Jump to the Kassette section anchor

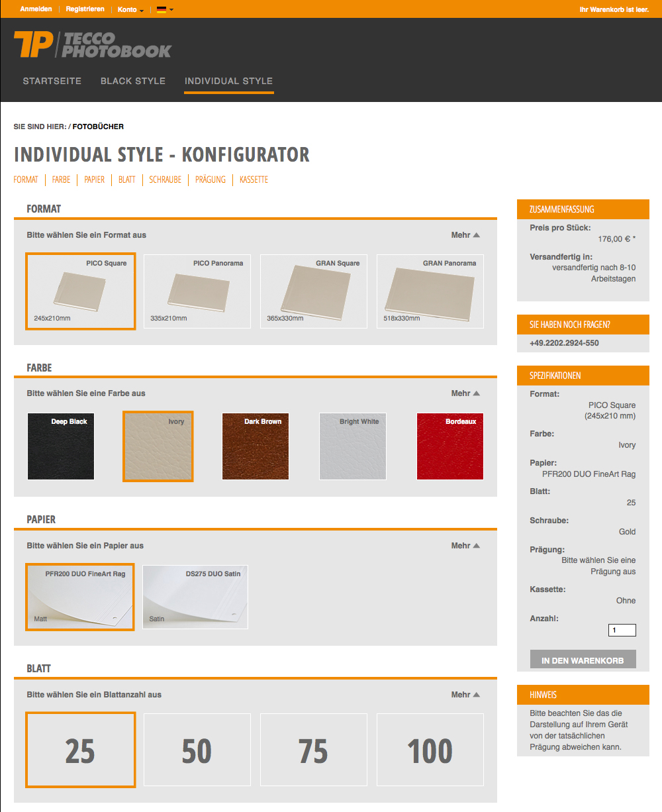point(254,179)
